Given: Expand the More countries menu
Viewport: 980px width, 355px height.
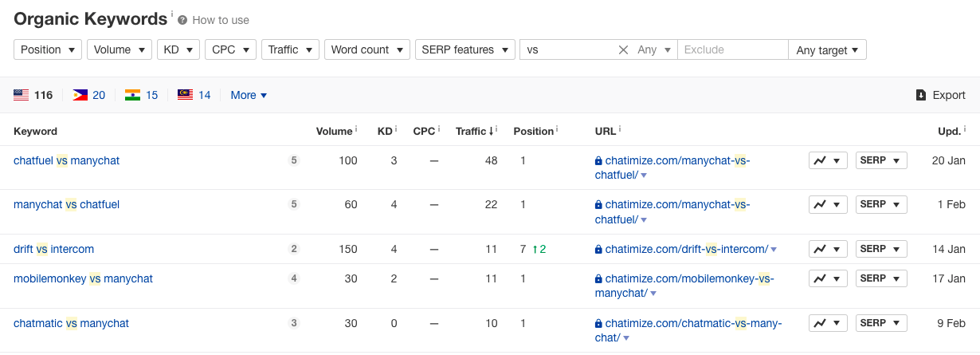Looking at the screenshot, I should point(249,95).
